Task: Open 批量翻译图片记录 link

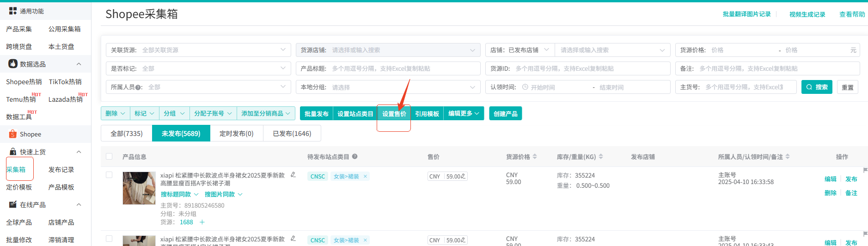Action: click(x=747, y=14)
